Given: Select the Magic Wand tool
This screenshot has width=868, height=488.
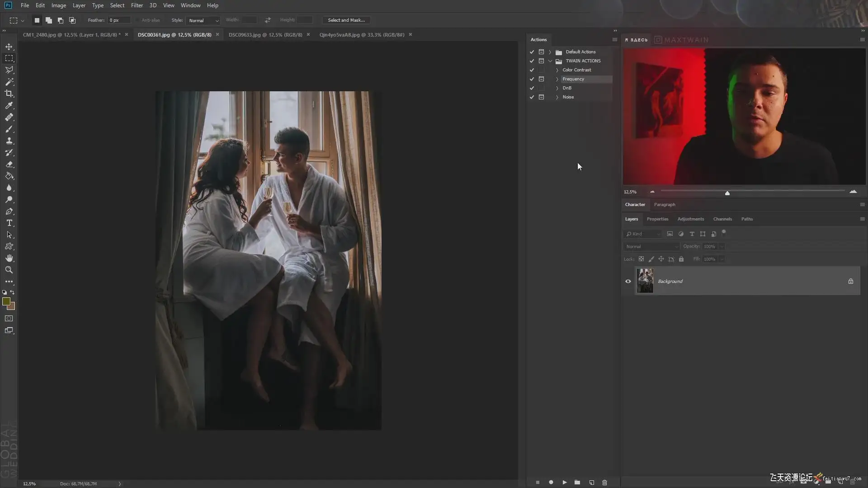Looking at the screenshot, I should (x=9, y=82).
